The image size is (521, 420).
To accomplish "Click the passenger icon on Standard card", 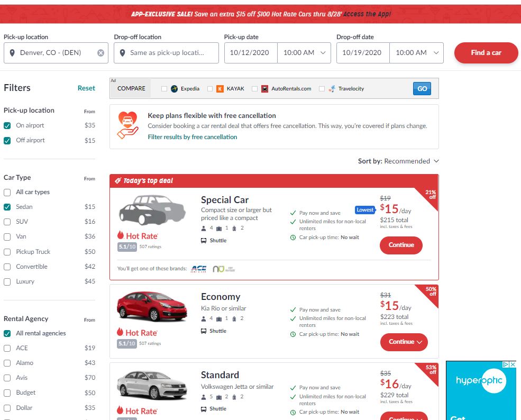I will [204, 397].
